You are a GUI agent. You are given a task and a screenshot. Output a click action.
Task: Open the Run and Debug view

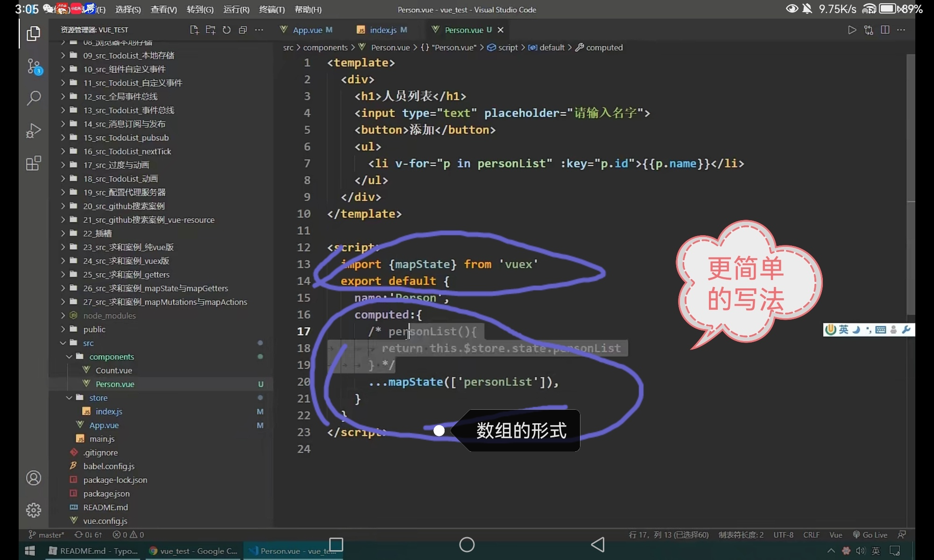[34, 131]
